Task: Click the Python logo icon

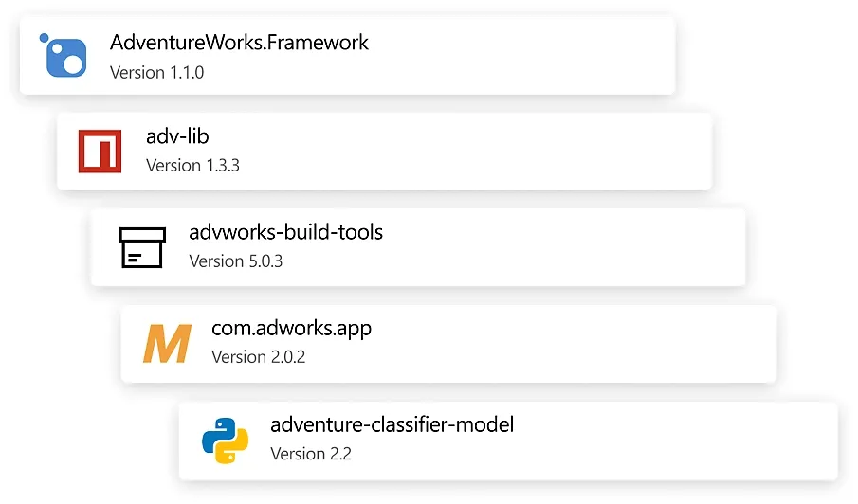Action: coord(225,441)
